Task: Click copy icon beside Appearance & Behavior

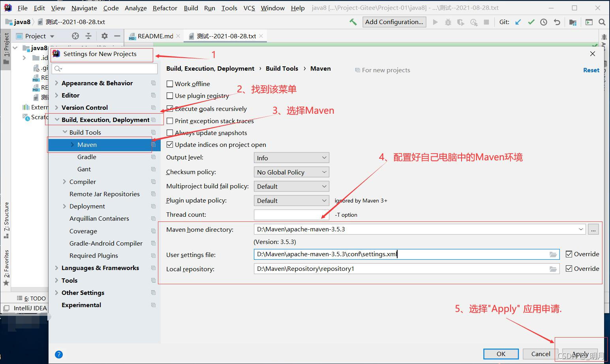Action: pyautogui.click(x=153, y=83)
